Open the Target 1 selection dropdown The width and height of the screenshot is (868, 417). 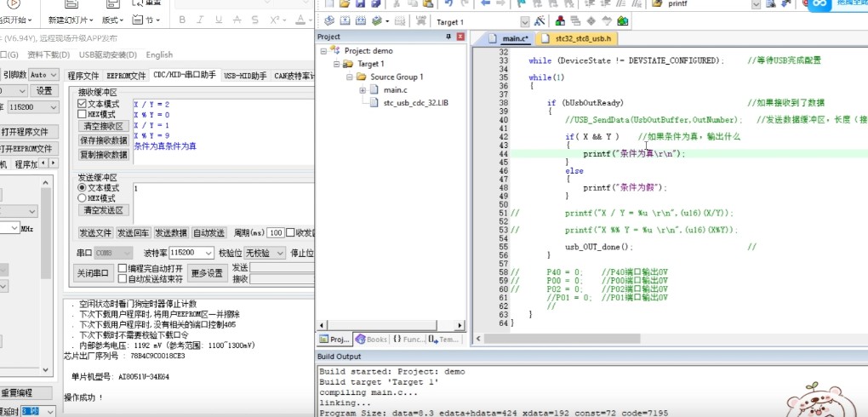click(525, 21)
